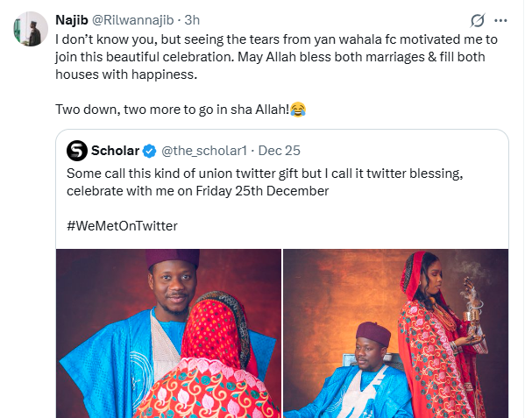This screenshot has width=532, height=418.
Task: Click the @Rilwannajib handle
Action: pyautogui.click(x=147, y=18)
